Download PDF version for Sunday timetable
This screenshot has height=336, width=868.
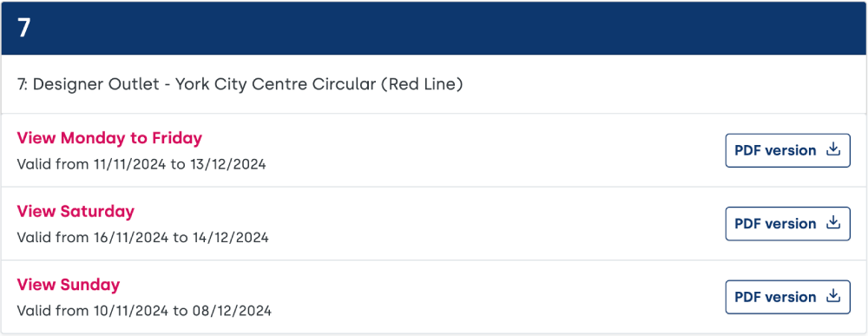788,297
